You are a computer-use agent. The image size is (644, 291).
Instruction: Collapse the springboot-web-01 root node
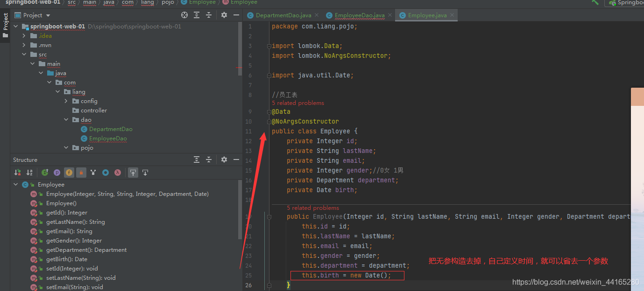coord(15,27)
